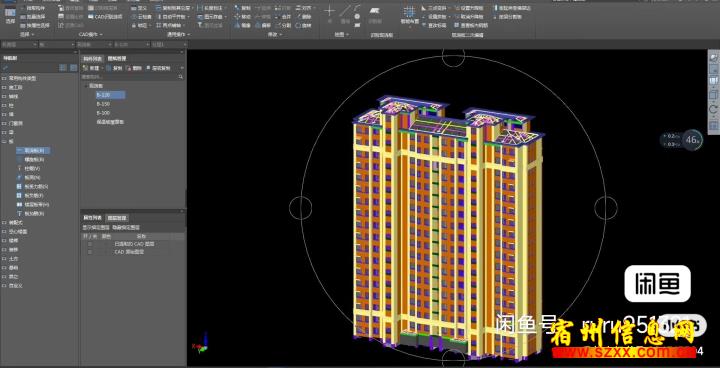
Task: Select the circle drawing tool
Action: pos(357,17)
